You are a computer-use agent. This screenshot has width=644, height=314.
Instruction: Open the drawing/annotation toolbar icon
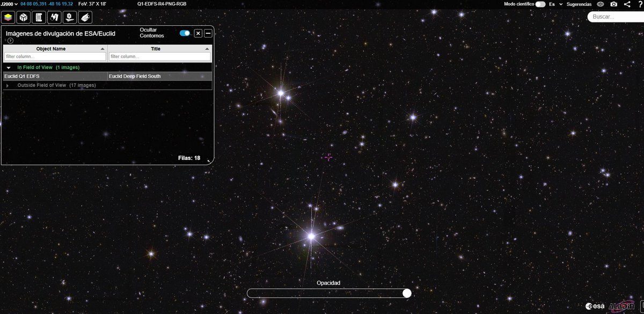click(x=85, y=17)
